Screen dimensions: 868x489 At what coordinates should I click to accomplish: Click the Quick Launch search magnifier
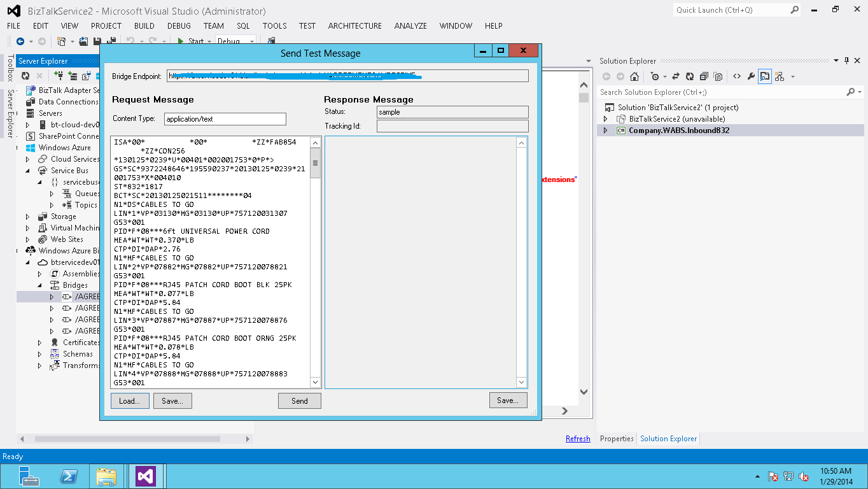794,10
